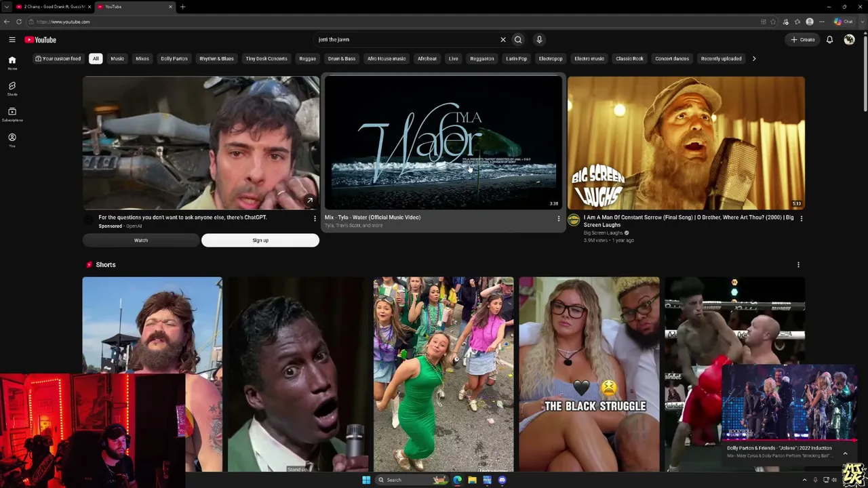Go back with the browser back arrow
The height and width of the screenshot is (488, 868).
click(7, 22)
